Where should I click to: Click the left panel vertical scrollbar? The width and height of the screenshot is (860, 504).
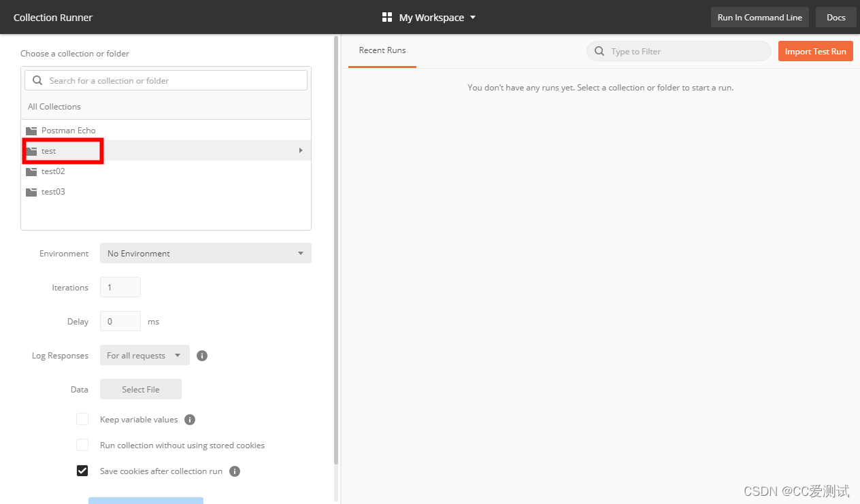[x=335, y=250]
